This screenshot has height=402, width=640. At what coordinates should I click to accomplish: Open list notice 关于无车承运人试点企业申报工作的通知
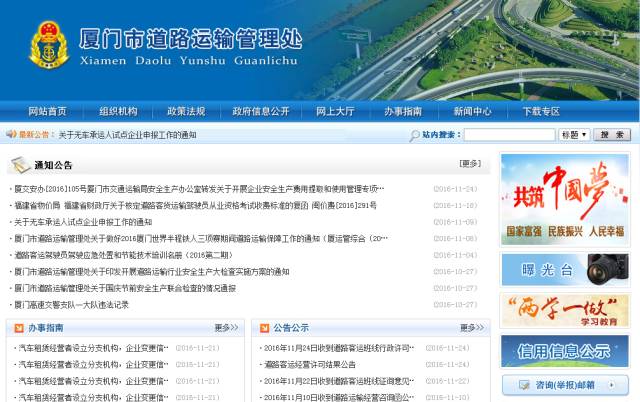coord(83,222)
